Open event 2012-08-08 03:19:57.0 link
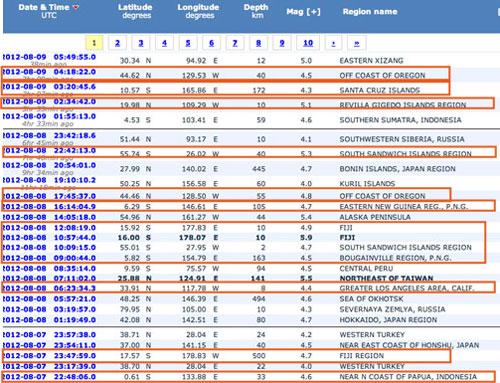The image size is (500, 383). coord(49,309)
